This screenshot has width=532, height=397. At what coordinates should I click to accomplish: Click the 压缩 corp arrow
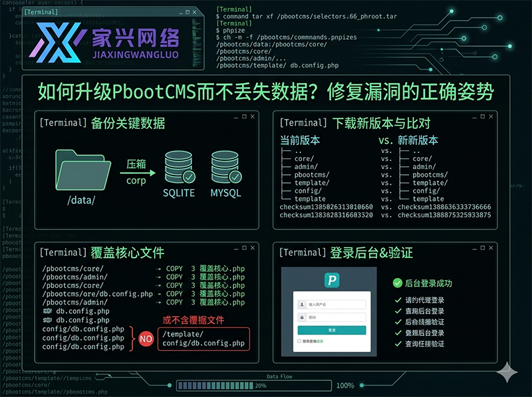click(x=137, y=173)
